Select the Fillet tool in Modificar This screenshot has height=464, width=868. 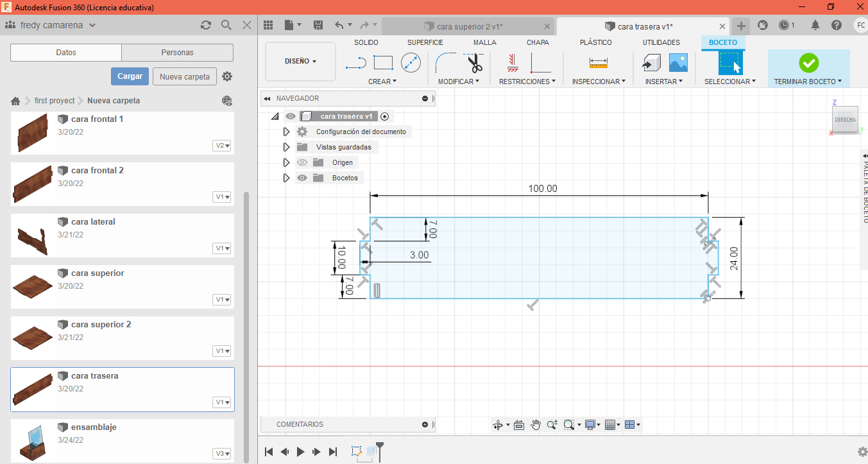pos(446,63)
